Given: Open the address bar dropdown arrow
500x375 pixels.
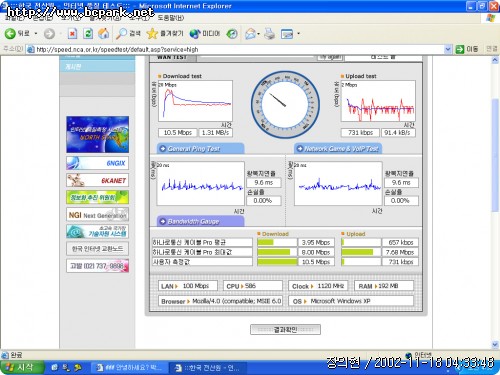Looking at the screenshot, I should (448, 49).
